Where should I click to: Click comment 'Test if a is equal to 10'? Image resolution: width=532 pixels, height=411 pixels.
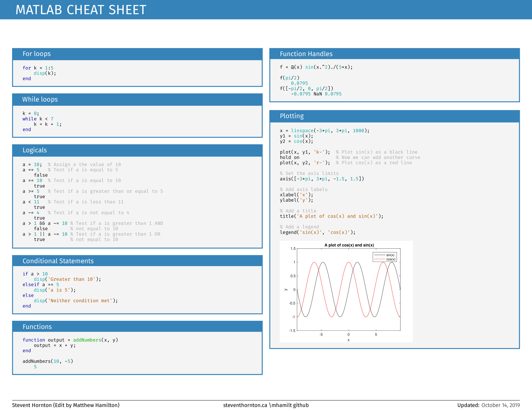84,180
